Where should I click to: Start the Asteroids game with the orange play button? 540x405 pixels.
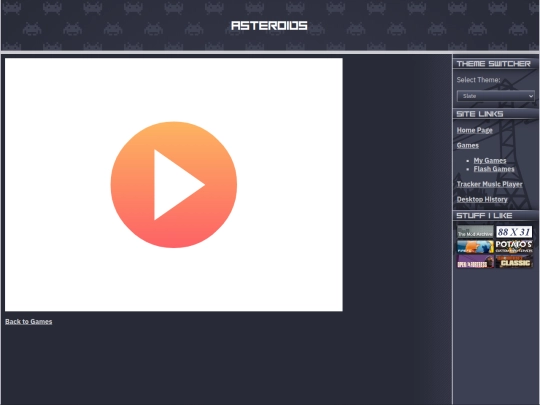click(x=174, y=185)
